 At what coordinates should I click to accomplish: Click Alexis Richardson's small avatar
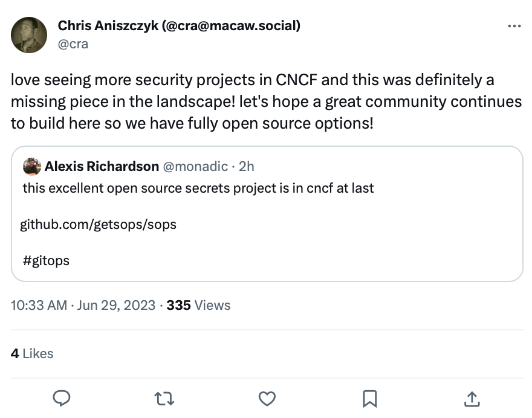32,167
